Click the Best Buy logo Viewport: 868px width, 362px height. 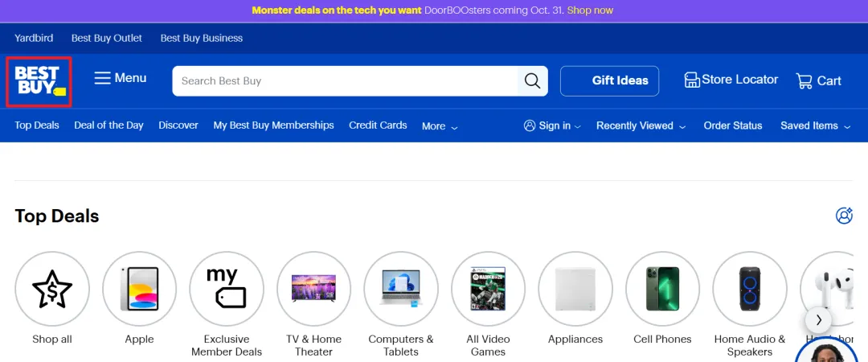tap(39, 81)
